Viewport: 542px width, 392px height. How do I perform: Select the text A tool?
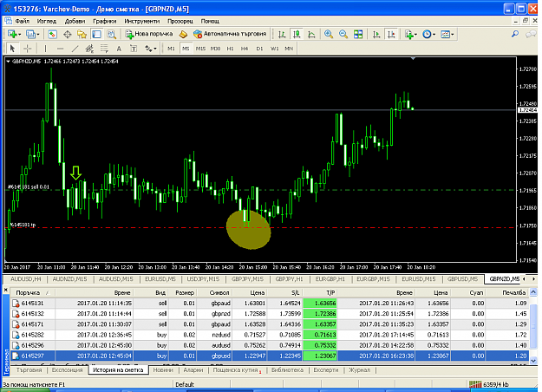tap(119, 49)
